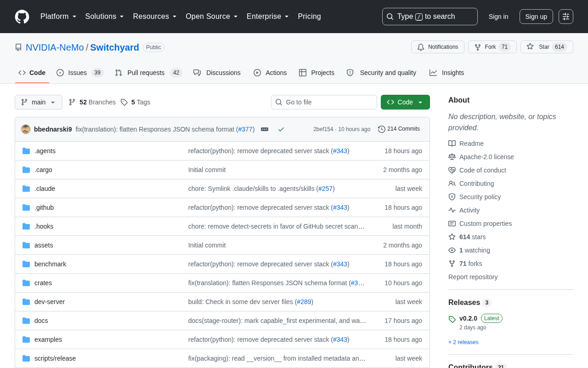Open the NVIDIA-NeMo organization link
The width and height of the screenshot is (588, 368).
55,47
